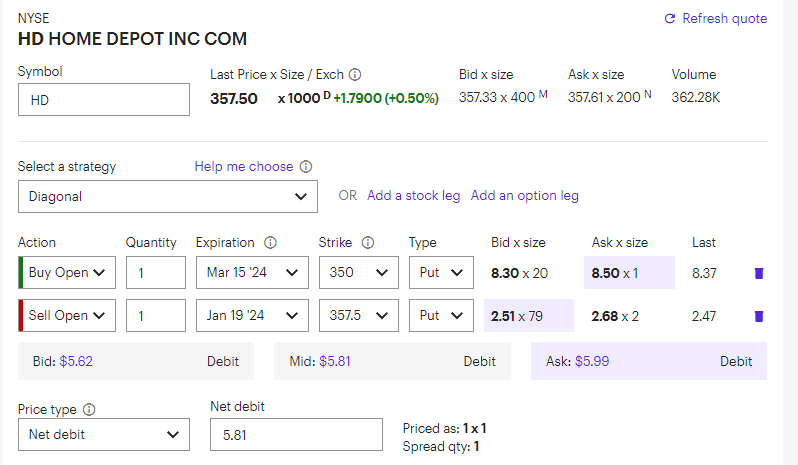
Task: Click the Strike info icon
Action: point(367,243)
